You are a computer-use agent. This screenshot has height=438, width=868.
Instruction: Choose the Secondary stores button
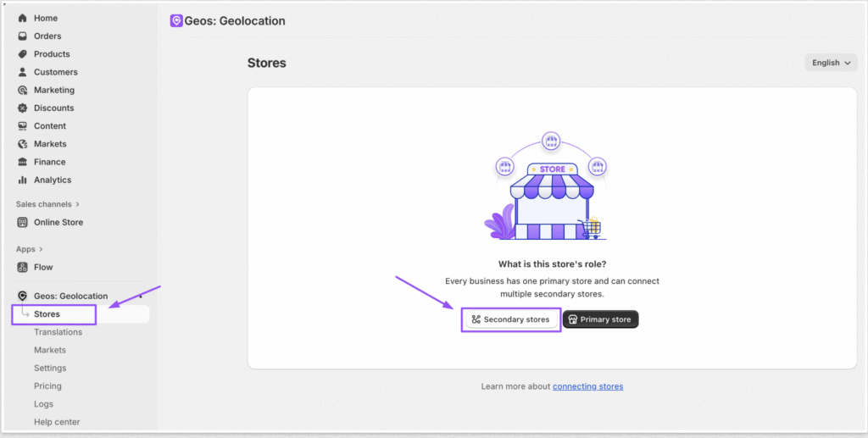(510, 319)
